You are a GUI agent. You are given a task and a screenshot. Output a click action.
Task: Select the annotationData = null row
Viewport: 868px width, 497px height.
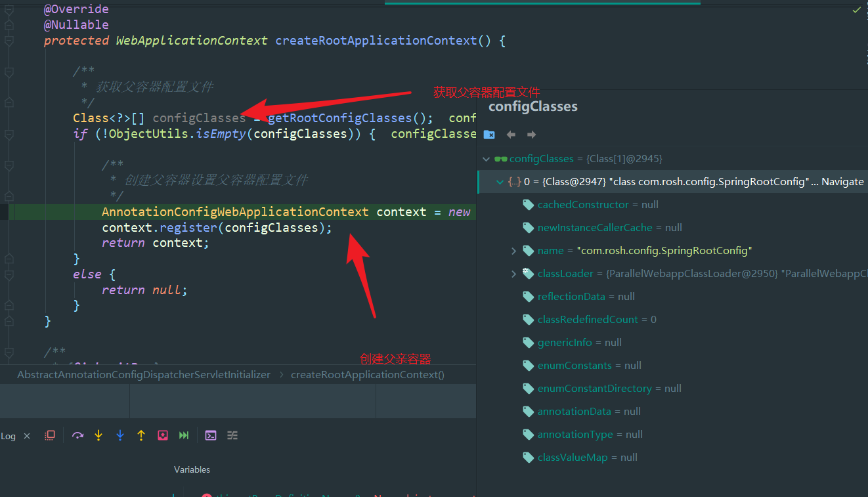[672, 412]
